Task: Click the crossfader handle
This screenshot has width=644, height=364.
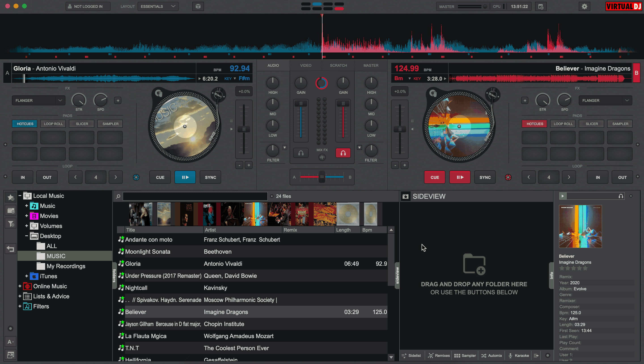Action: pyautogui.click(x=322, y=177)
